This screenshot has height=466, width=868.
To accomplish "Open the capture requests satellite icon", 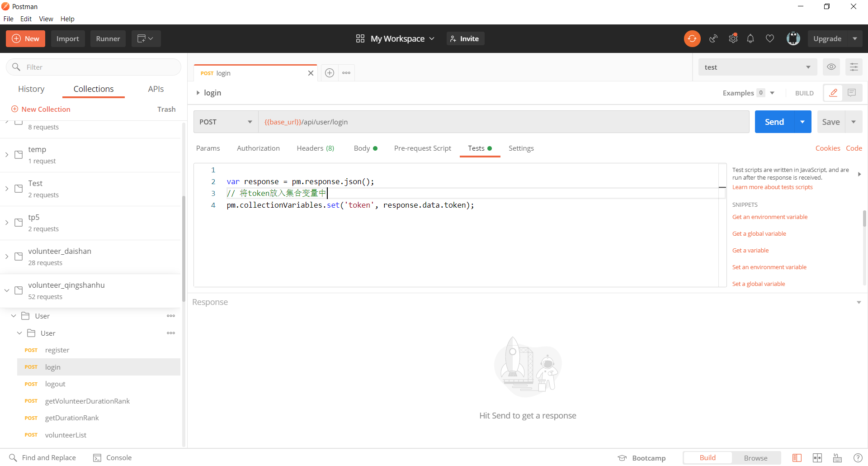I will point(713,38).
